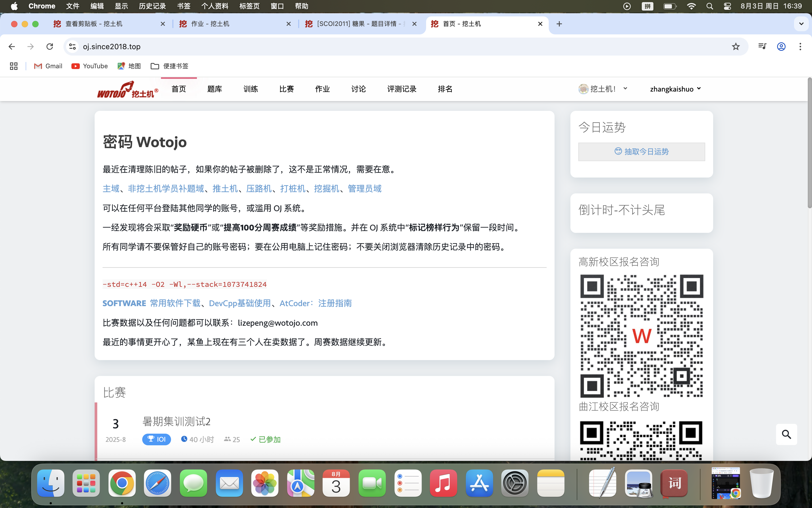
Task: Close the [SCOI2011] 糖果 tab
Action: (x=414, y=24)
